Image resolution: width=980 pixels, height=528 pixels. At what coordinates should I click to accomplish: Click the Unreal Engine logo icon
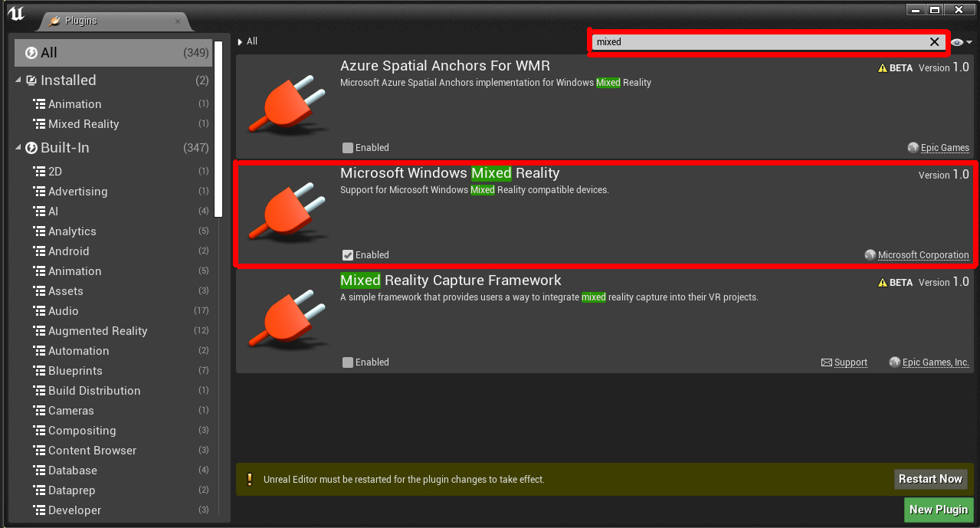pos(16,15)
